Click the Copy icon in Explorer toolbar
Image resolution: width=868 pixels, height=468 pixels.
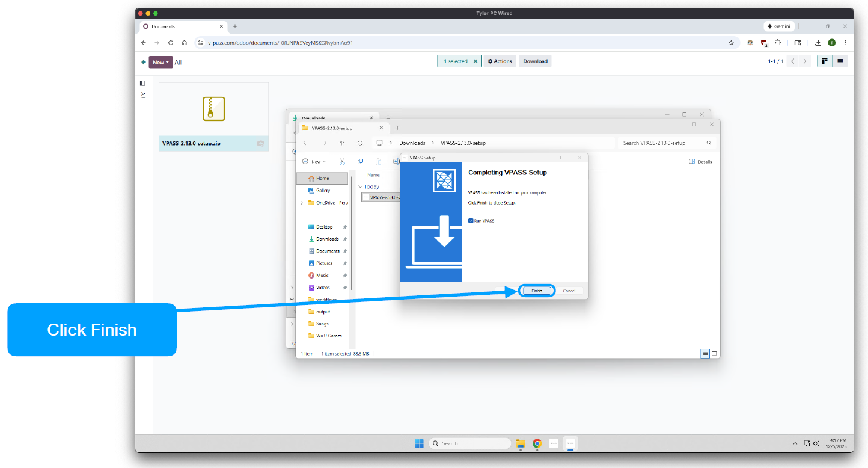coord(360,162)
